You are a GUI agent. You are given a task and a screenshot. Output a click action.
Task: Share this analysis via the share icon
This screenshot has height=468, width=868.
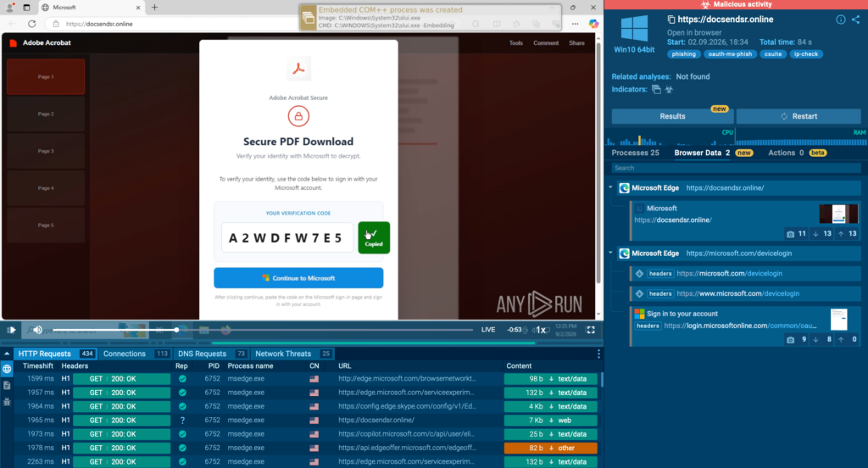click(x=856, y=19)
